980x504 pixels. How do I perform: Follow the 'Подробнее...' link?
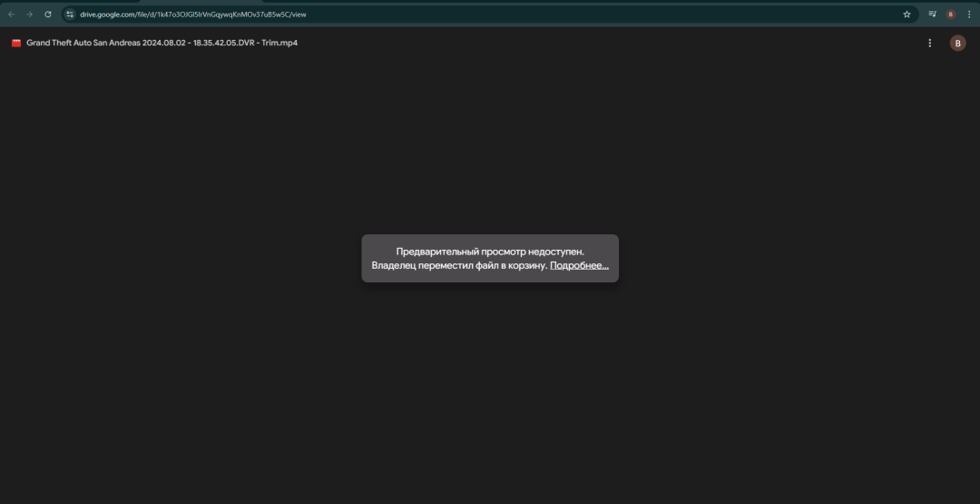pyautogui.click(x=579, y=266)
